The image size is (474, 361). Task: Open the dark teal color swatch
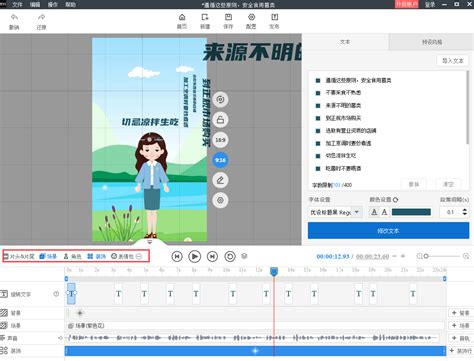tap(411, 212)
